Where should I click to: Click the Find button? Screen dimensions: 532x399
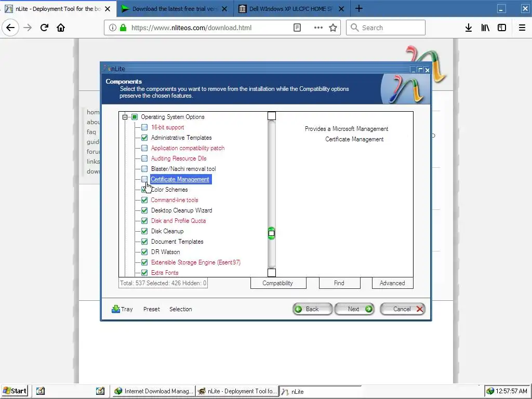click(339, 283)
